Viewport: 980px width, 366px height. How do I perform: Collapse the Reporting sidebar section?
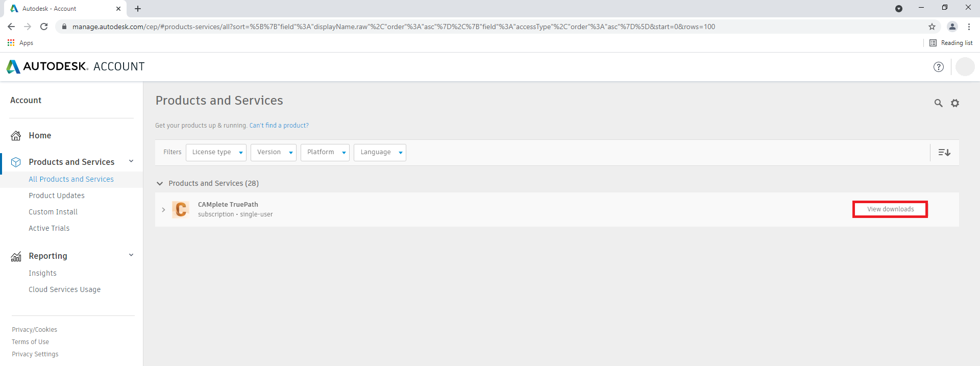(131, 255)
